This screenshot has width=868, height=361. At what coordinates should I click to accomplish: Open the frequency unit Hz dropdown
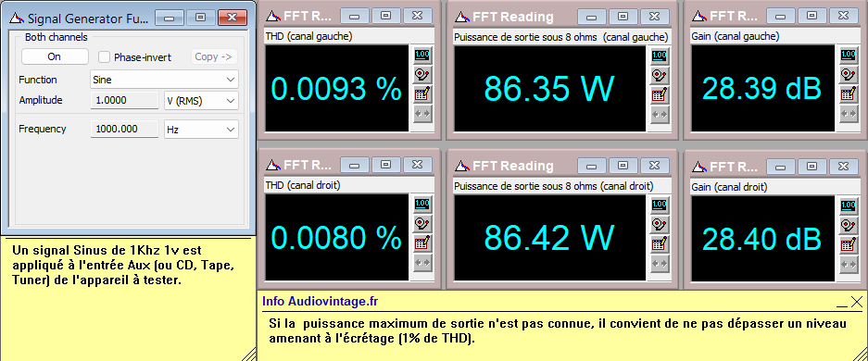coord(201,130)
